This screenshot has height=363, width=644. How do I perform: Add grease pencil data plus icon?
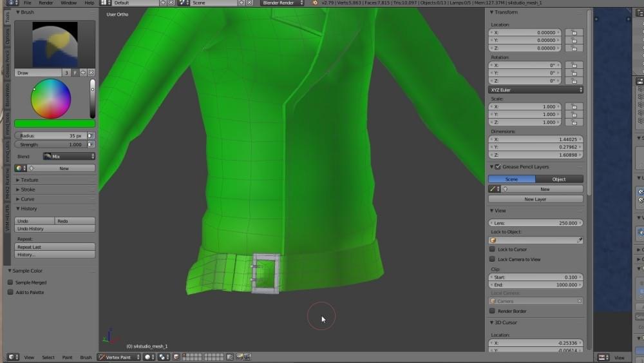[505, 189]
